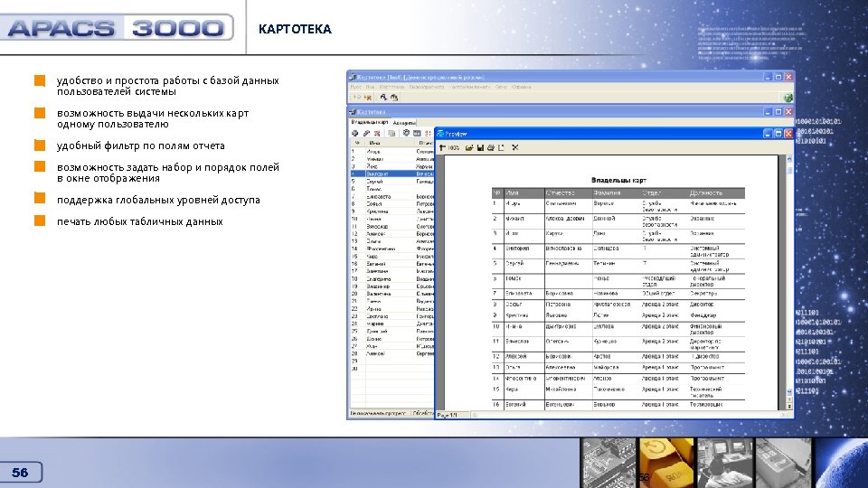Click the page setup icon in Preview toolbar
The width and height of the screenshot is (868, 488).
click(501, 147)
